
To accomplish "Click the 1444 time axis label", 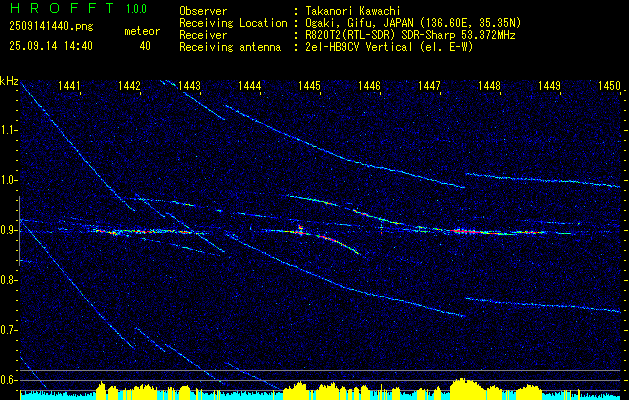I will [250, 85].
